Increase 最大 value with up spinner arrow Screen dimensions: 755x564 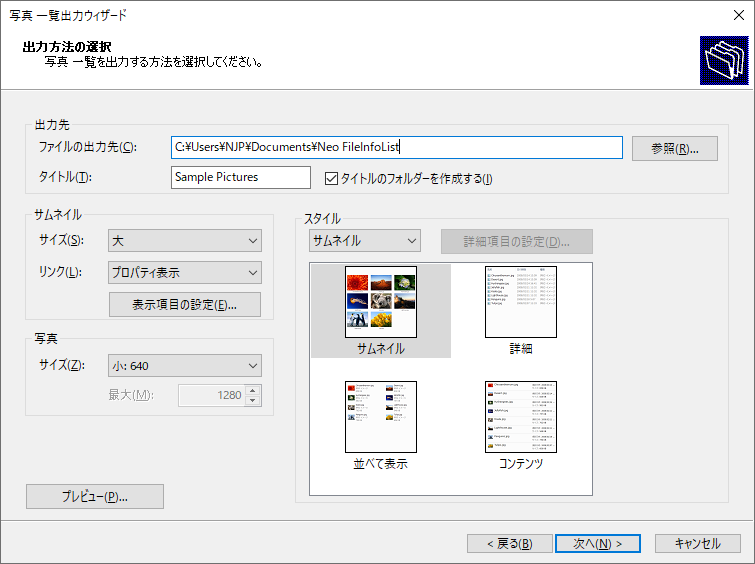point(253,390)
